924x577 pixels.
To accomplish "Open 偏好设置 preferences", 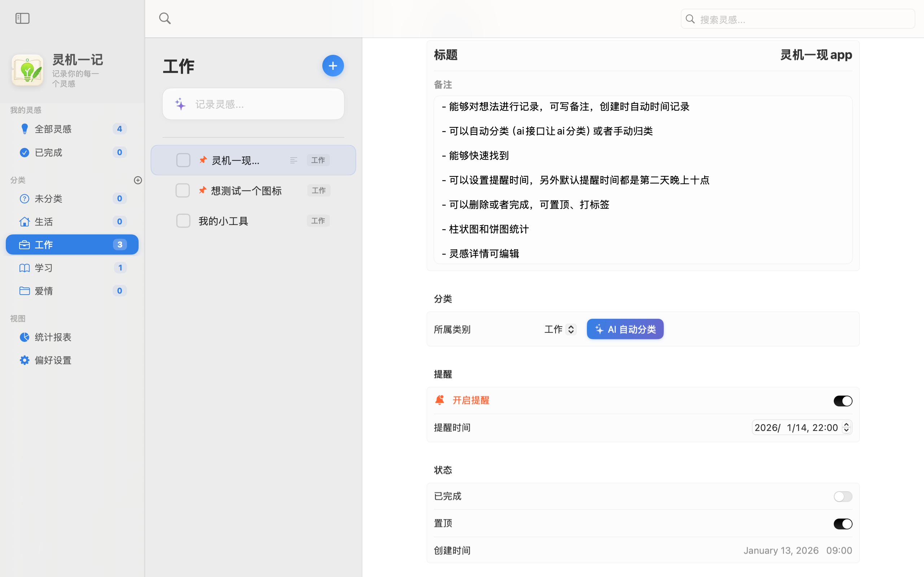I will [53, 360].
